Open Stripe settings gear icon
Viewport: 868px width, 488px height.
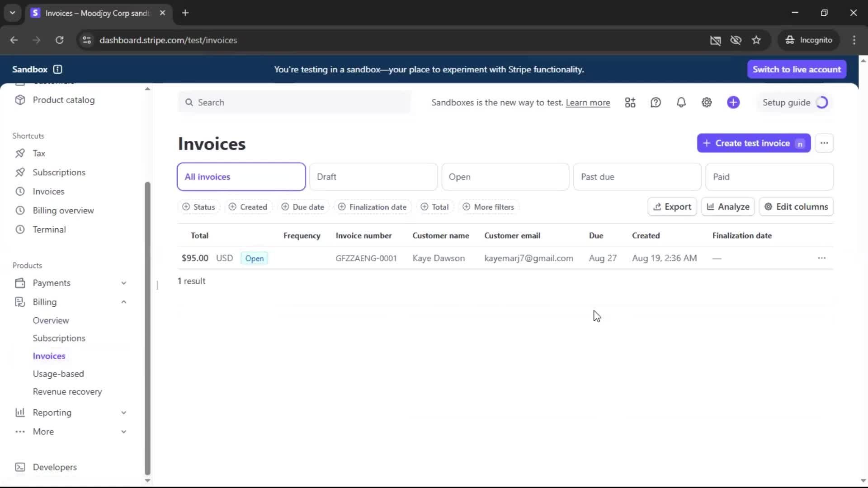707,103
